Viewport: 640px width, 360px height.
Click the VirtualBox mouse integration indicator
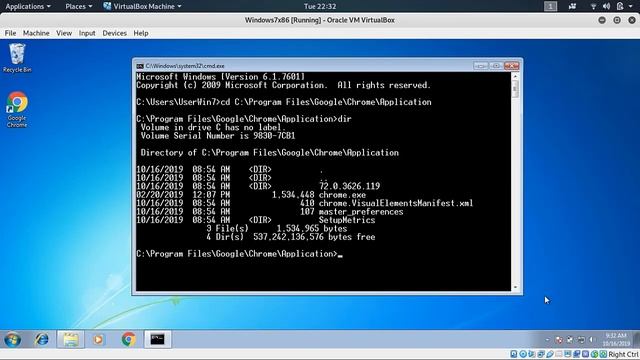[595, 354]
